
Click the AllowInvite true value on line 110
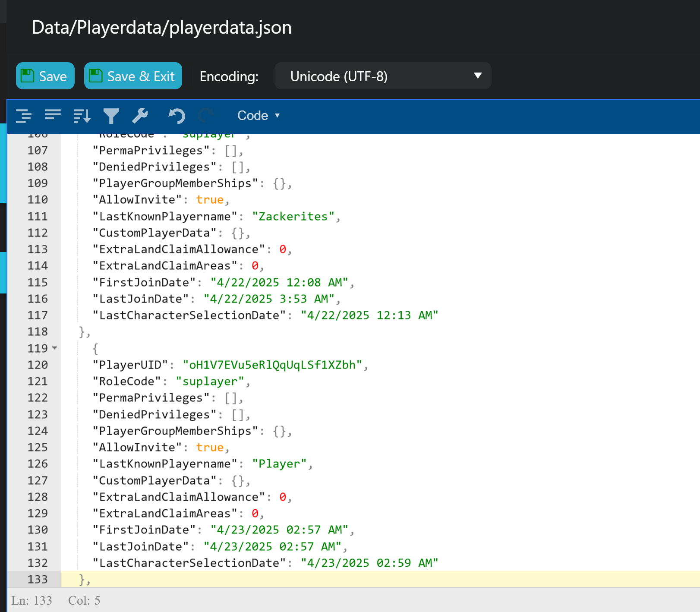(x=210, y=200)
